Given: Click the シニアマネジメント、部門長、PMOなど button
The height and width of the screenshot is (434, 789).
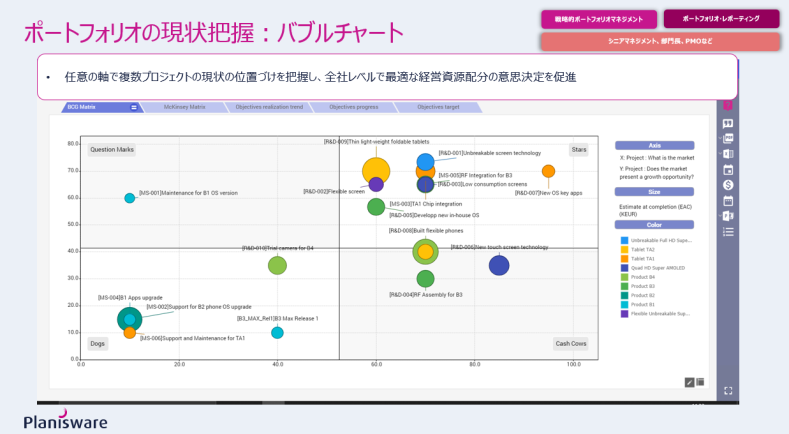Looking at the screenshot, I should click(660, 41).
